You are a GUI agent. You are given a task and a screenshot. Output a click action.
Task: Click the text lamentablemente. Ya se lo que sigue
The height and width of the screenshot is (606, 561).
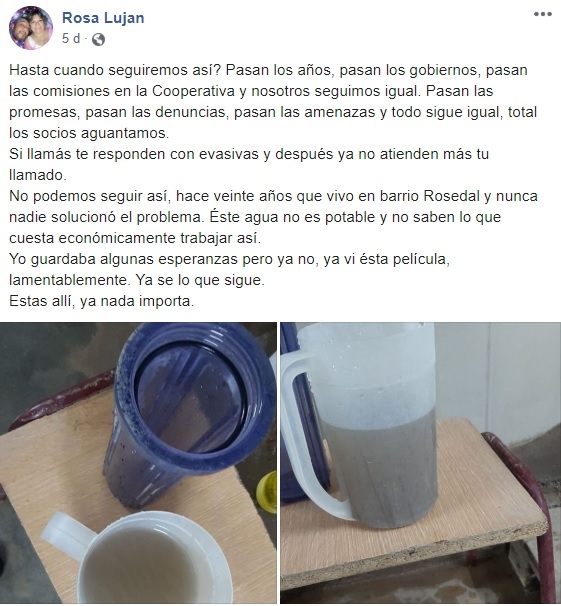pyautogui.click(x=137, y=280)
